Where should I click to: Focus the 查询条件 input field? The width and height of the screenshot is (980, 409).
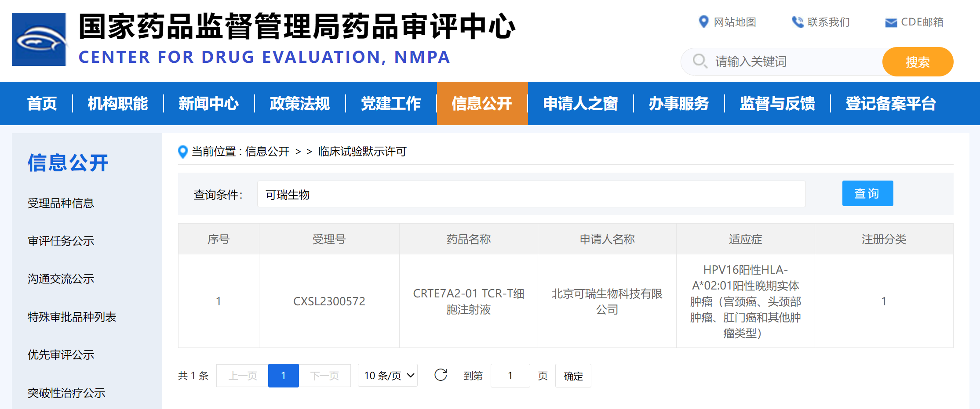click(531, 194)
